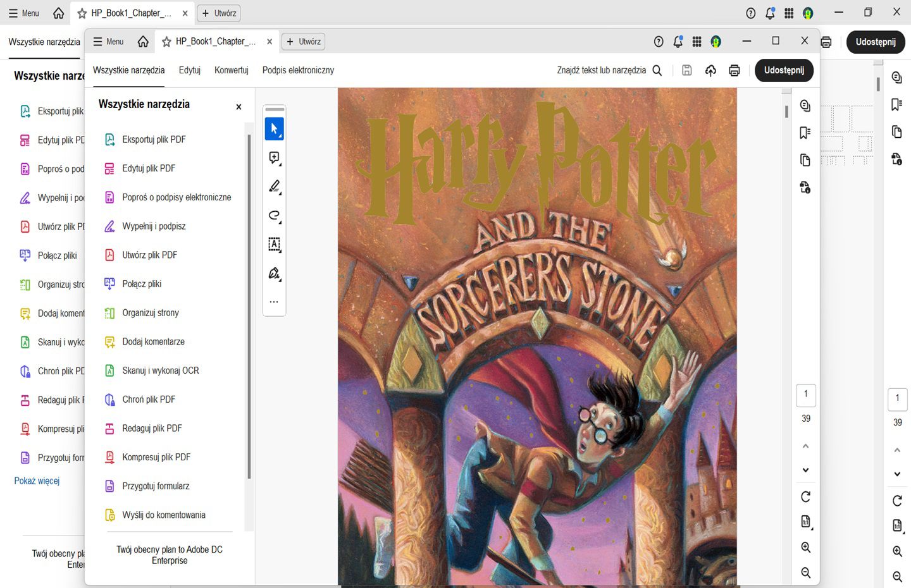Save the file using front window floppy icon

click(687, 70)
